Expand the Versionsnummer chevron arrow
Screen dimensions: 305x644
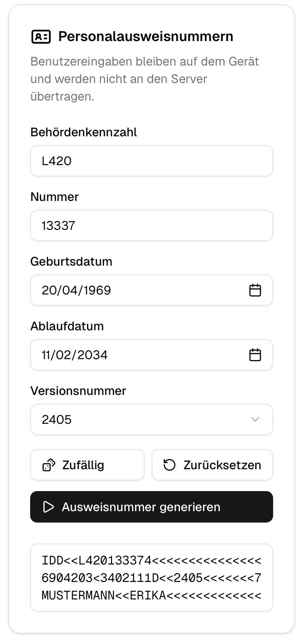tap(255, 419)
